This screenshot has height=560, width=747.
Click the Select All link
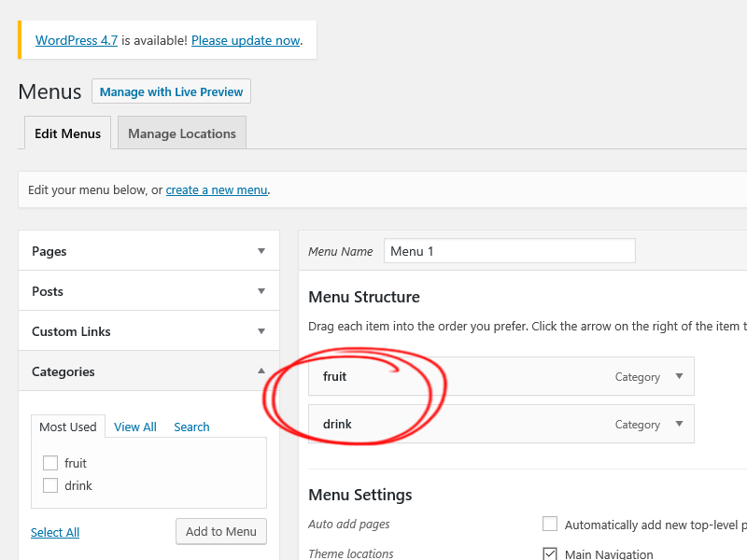55,532
